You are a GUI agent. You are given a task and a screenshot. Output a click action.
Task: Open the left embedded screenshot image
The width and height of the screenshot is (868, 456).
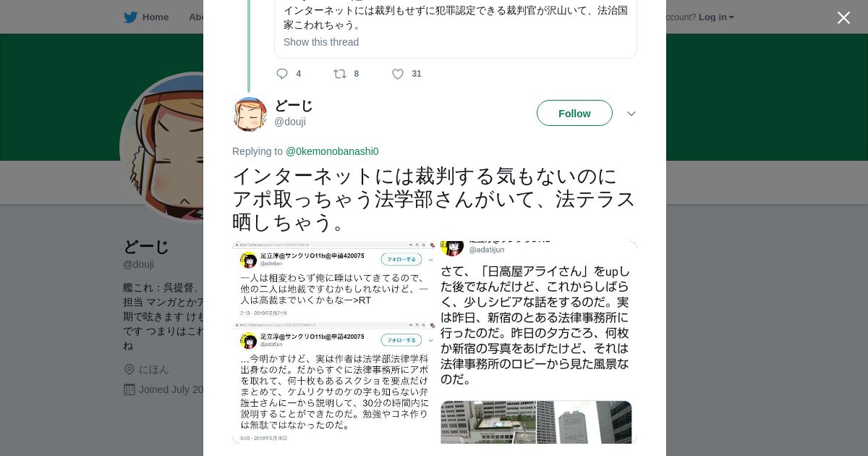point(333,342)
